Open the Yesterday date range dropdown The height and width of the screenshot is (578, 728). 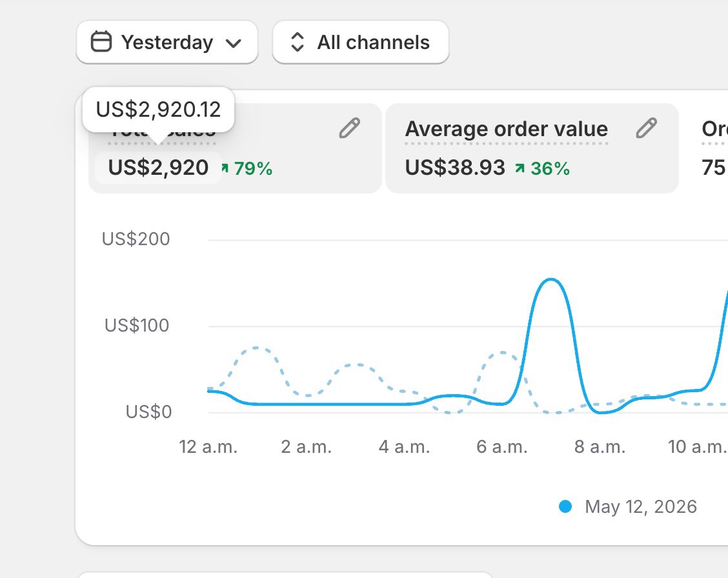click(x=167, y=42)
